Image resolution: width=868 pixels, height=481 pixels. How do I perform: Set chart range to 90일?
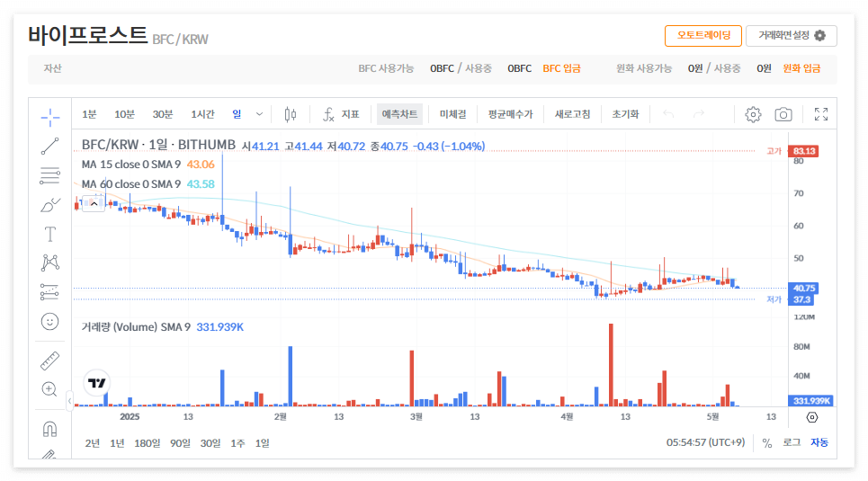click(180, 443)
